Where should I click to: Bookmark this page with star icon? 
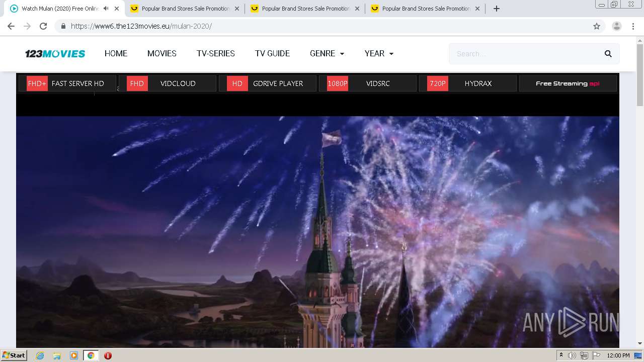pyautogui.click(x=597, y=26)
